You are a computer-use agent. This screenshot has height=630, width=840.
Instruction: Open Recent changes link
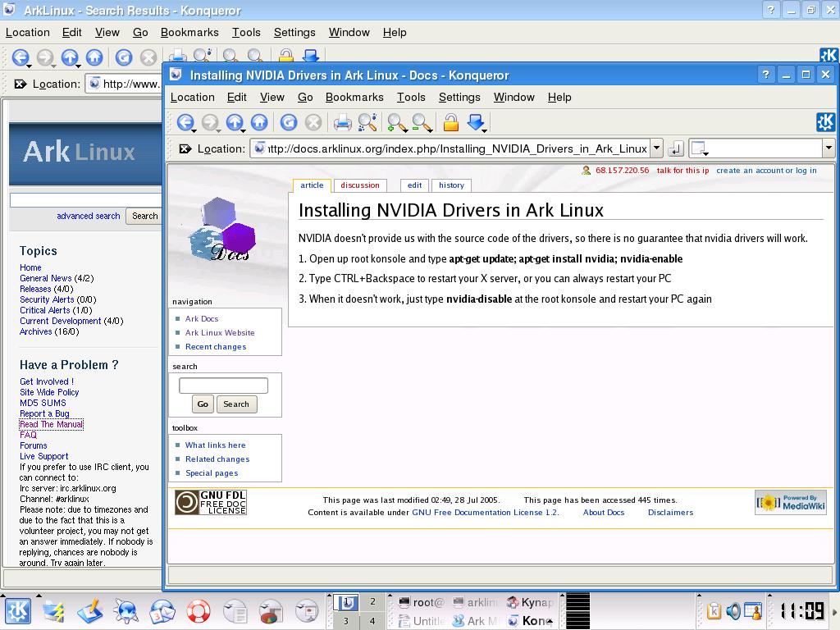point(216,347)
